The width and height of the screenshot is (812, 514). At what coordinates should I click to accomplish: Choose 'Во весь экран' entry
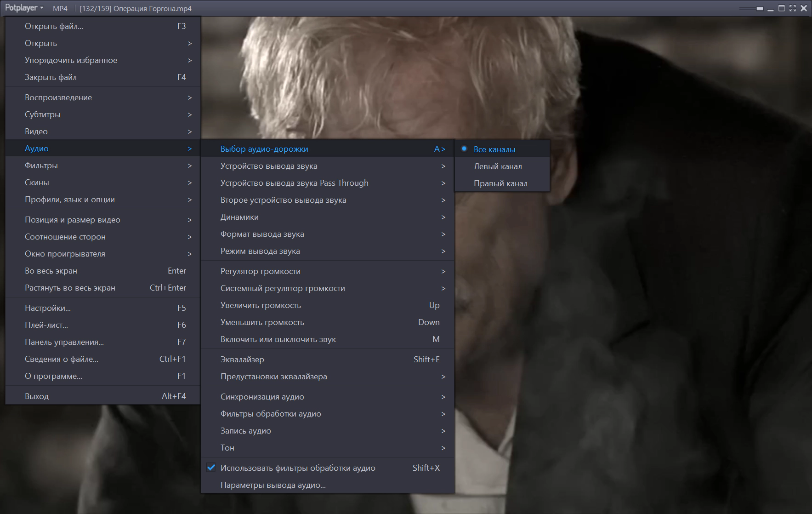(103, 271)
